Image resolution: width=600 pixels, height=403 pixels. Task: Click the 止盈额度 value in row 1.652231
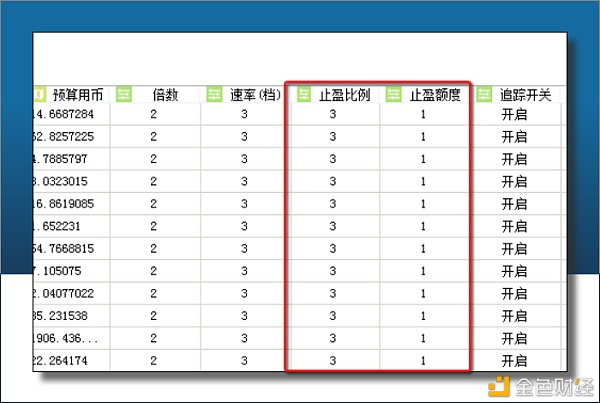tap(423, 226)
